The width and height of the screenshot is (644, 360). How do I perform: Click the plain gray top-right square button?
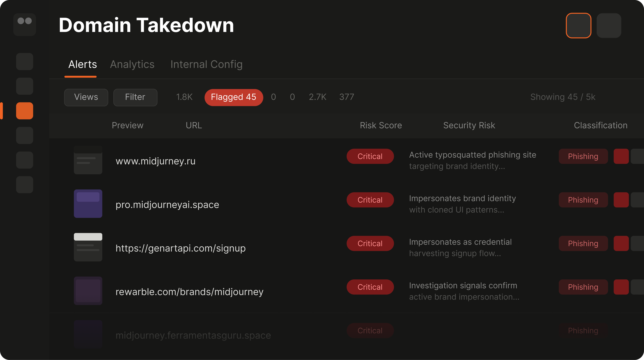click(609, 25)
